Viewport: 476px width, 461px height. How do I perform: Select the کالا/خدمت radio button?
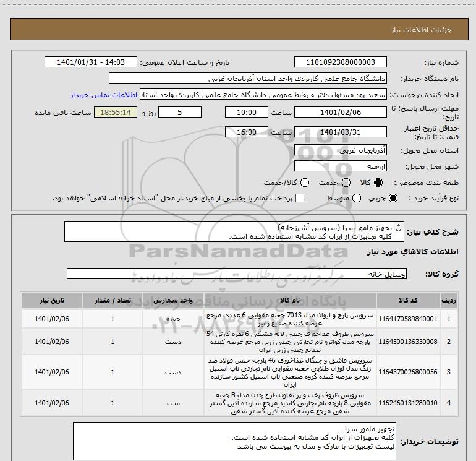305,183
